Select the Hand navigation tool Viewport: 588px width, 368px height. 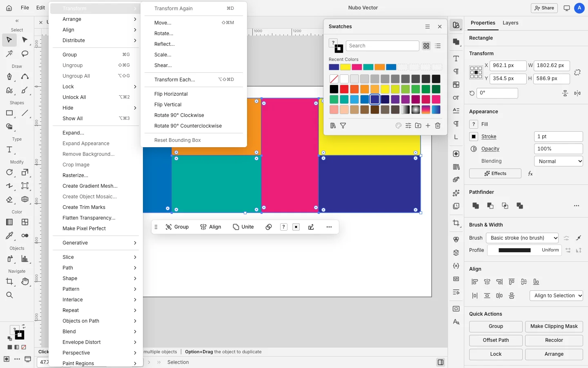[25, 281]
